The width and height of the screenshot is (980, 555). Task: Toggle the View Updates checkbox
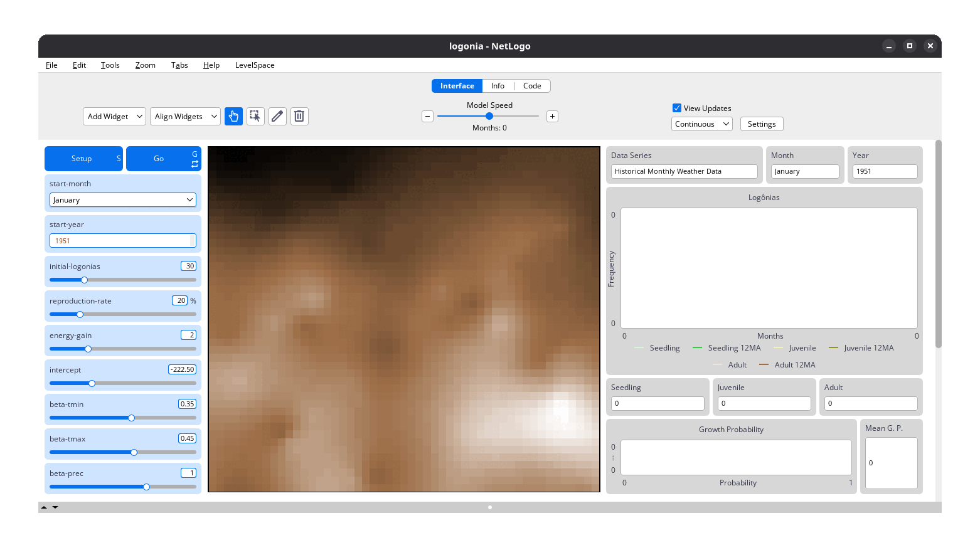[677, 108]
